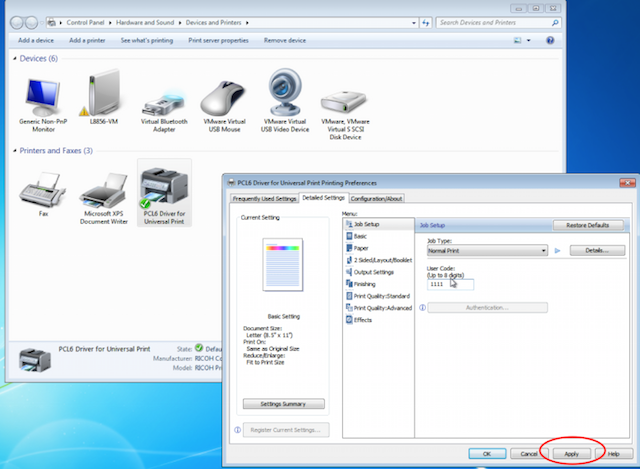Select Output Settings in the menu list
Viewport: 640px width, 469px height.
[x=379, y=272]
